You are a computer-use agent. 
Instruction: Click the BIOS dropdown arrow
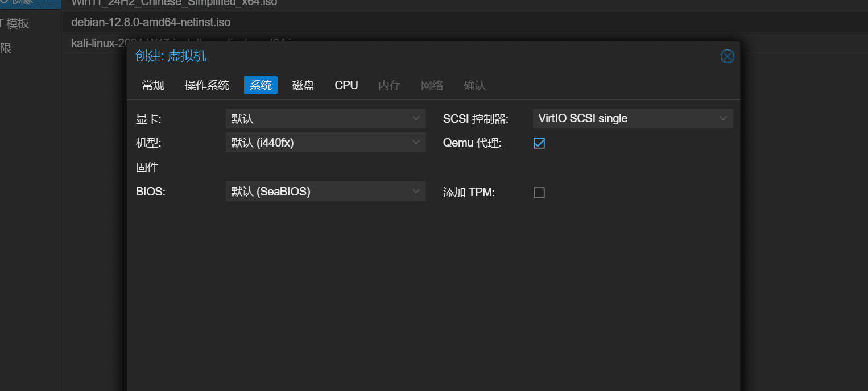tap(416, 192)
